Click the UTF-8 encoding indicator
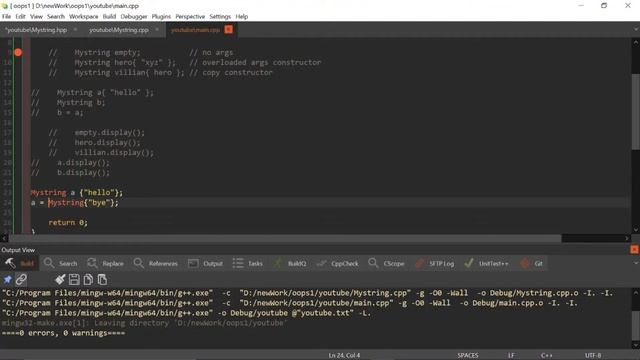This screenshot has height=360, width=640. click(593, 356)
